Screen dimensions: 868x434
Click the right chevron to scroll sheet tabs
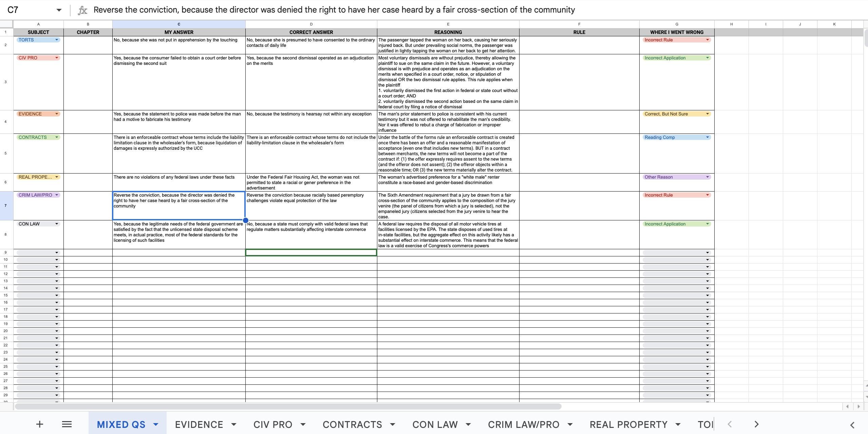756,424
